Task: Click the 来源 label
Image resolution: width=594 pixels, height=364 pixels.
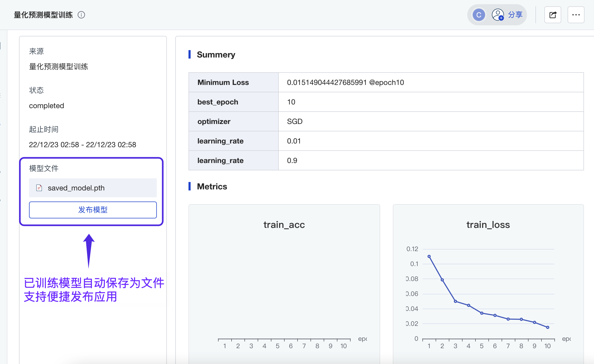Action: tap(36, 51)
